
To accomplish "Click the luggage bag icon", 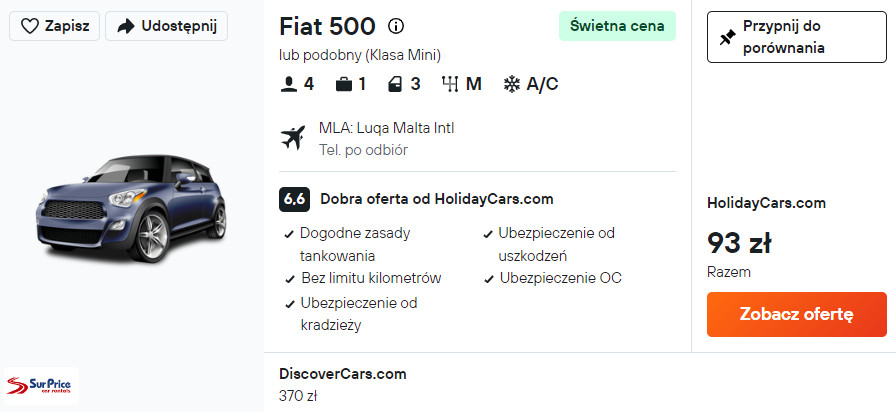I will pyautogui.click(x=344, y=84).
